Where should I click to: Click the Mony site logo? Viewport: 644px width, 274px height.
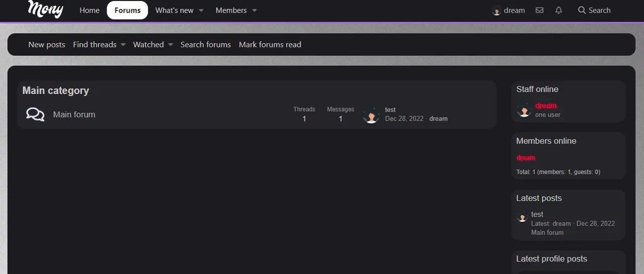click(46, 9)
